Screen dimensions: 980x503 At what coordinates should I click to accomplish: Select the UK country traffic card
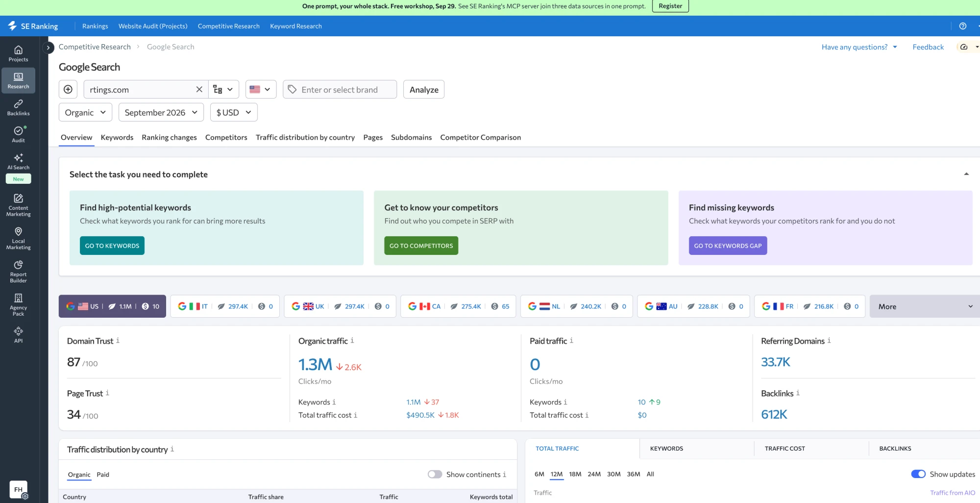point(340,306)
